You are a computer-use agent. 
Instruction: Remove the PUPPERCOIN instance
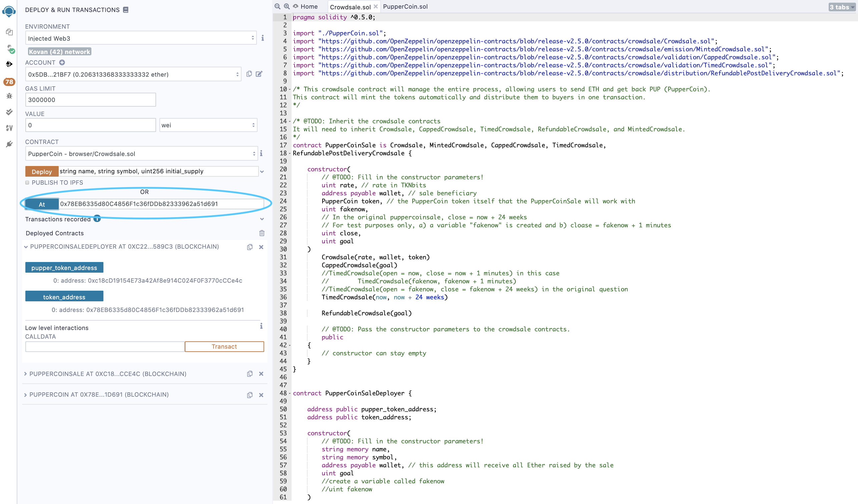261,395
